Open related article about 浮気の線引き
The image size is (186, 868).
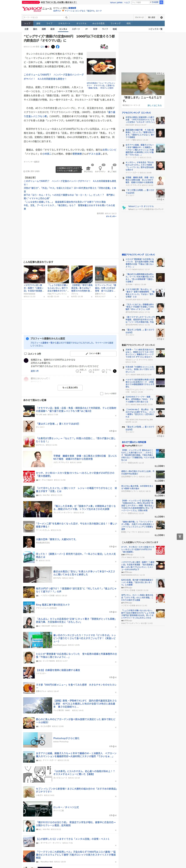pyautogui.click(x=70, y=189)
